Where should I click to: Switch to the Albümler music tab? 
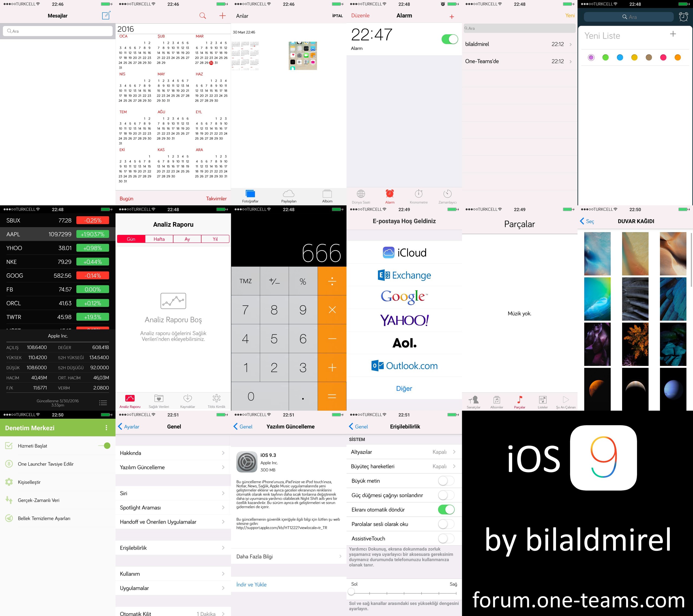(x=496, y=401)
